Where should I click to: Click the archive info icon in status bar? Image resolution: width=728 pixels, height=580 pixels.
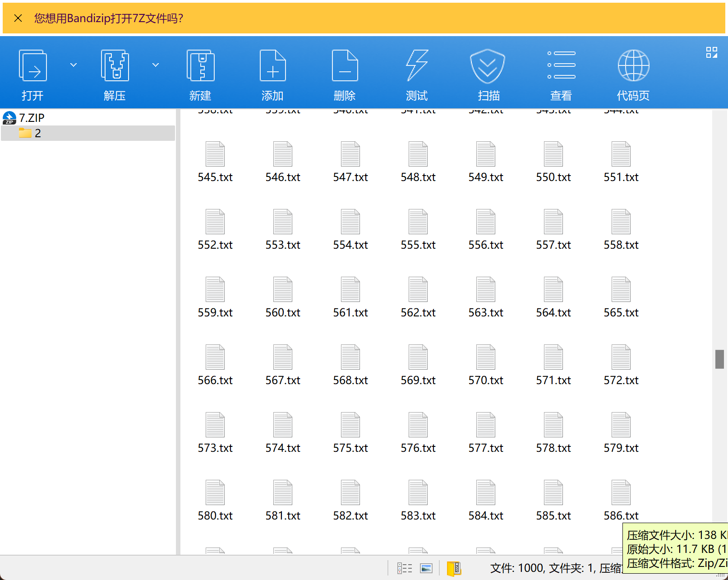[454, 569]
